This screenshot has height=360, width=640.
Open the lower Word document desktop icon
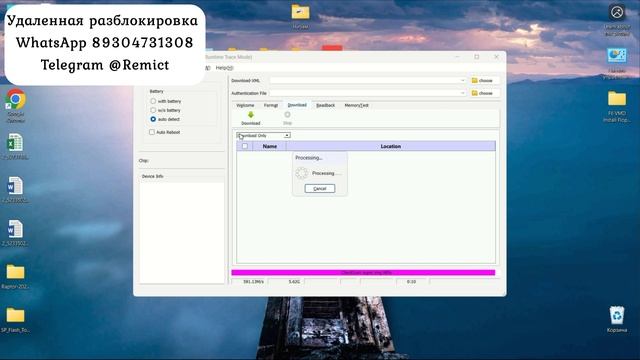(16, 233)
